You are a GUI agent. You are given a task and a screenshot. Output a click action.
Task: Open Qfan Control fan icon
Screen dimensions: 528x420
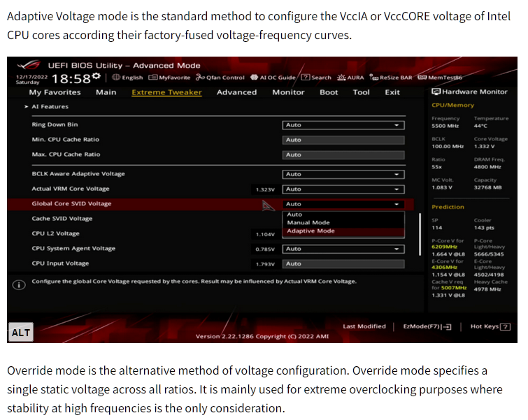[x=200, y=78]
